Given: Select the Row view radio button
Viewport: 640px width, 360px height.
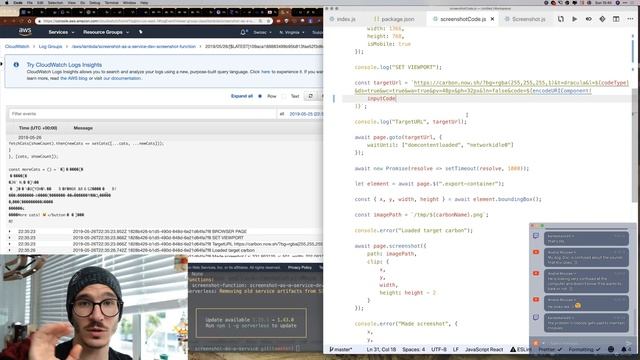Looking at the screenshot, I should tap(260, 96).
